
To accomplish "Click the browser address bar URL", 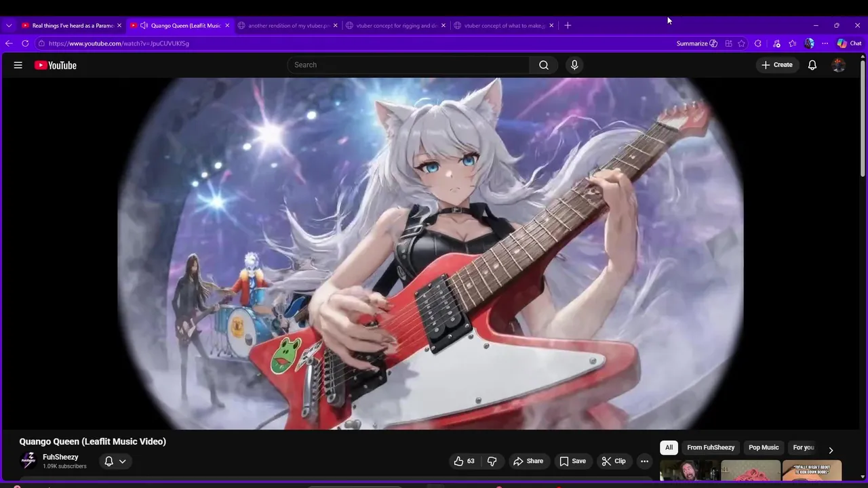I will 119,43.
